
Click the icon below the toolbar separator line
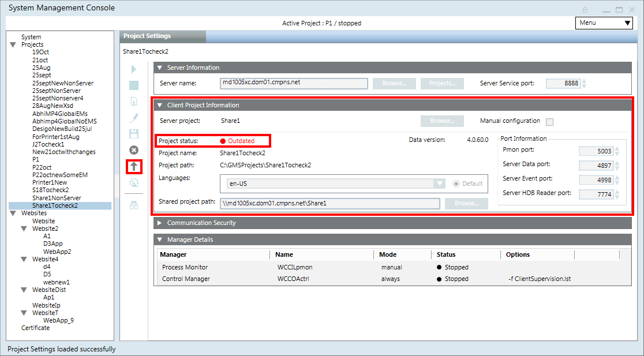pyautogui.click(x=134, y=205)
